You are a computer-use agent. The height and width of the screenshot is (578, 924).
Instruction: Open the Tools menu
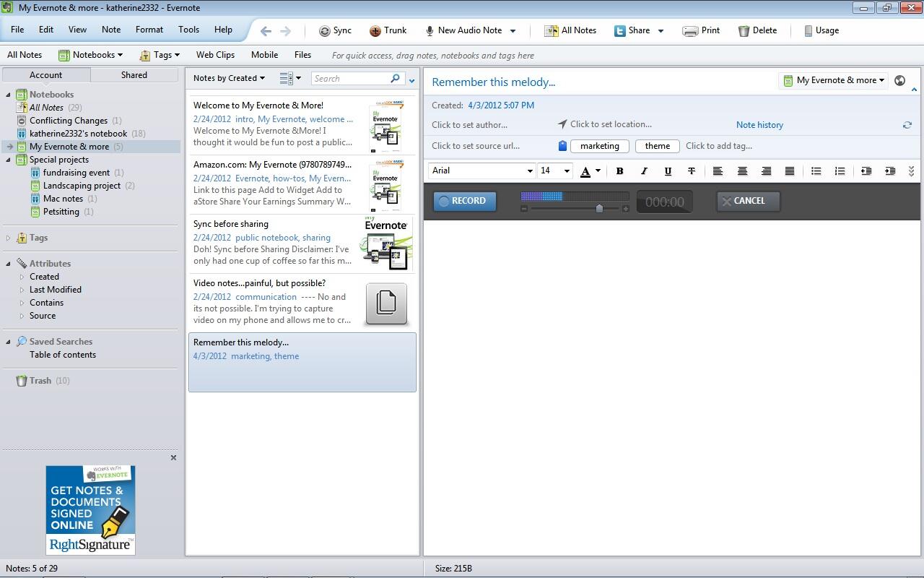pyautogui.click(x=188, y=30)
